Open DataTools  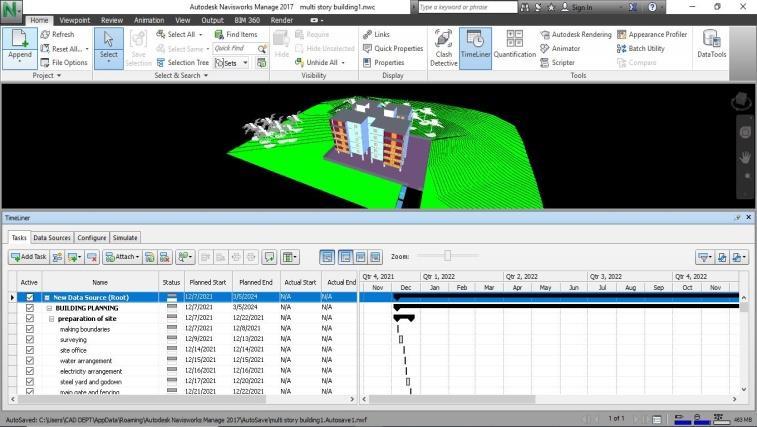coord(712,44)
